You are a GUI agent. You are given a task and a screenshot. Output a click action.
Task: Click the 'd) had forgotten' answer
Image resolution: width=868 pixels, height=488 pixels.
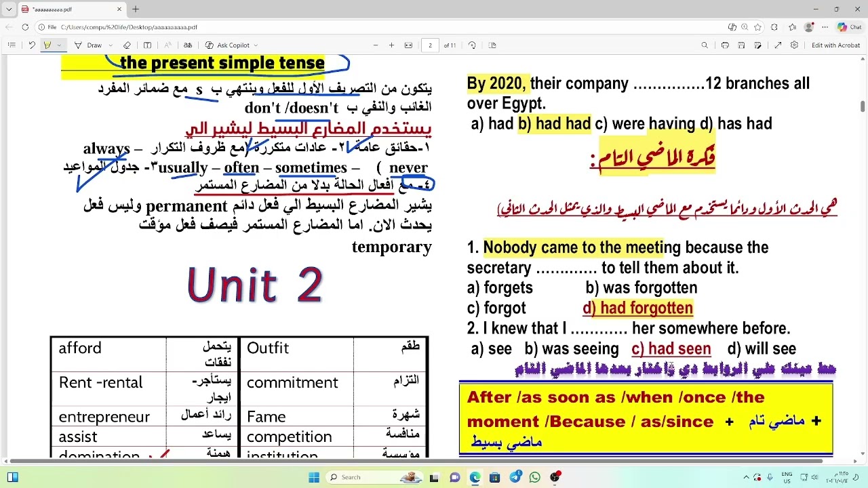click(x=637, y=308)
